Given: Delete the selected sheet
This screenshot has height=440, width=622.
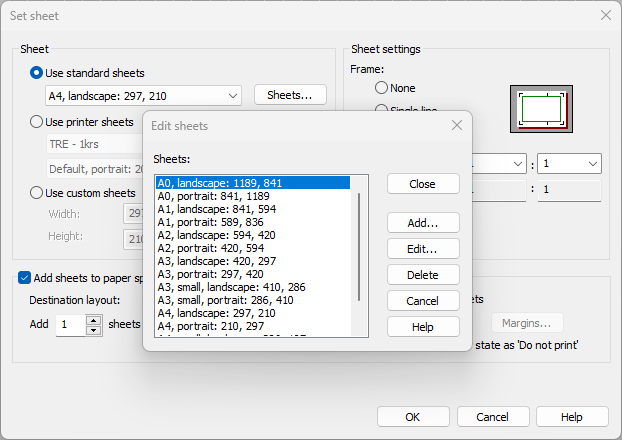Looking at the screenshot, I should 423,274.
